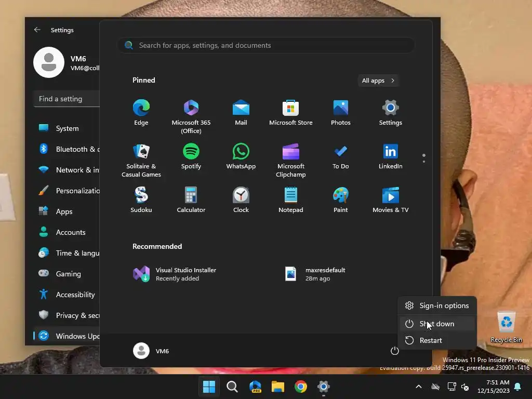The height and width of the screenshot is (399, 532).
Task: Open the notification bell in system tray
Action: 518,387
